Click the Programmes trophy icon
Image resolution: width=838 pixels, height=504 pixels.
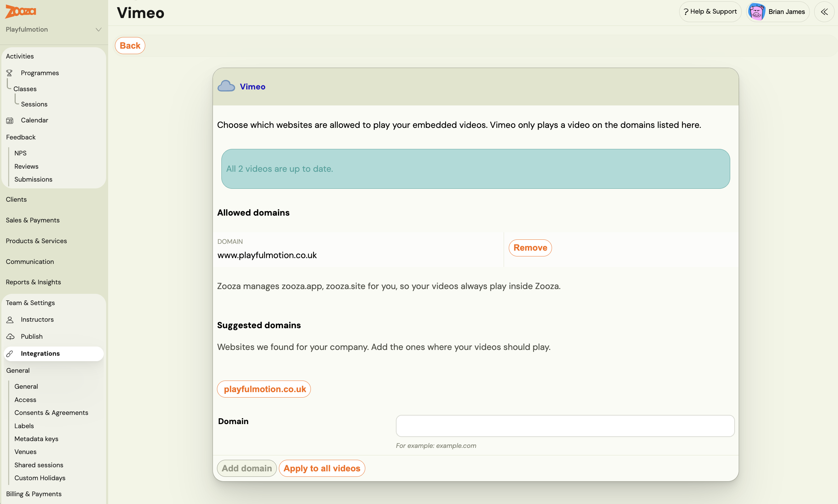[10, 73]
